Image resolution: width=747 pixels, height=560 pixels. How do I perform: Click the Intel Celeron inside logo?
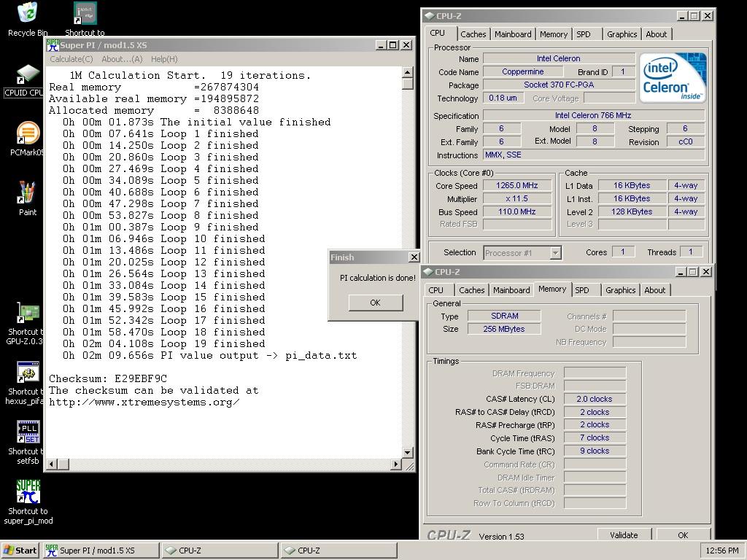[672, 77]
